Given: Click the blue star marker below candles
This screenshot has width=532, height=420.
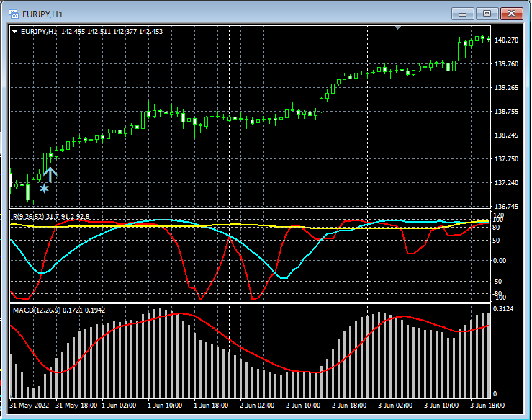Looking at the screenshot, I should coord(45,188).
